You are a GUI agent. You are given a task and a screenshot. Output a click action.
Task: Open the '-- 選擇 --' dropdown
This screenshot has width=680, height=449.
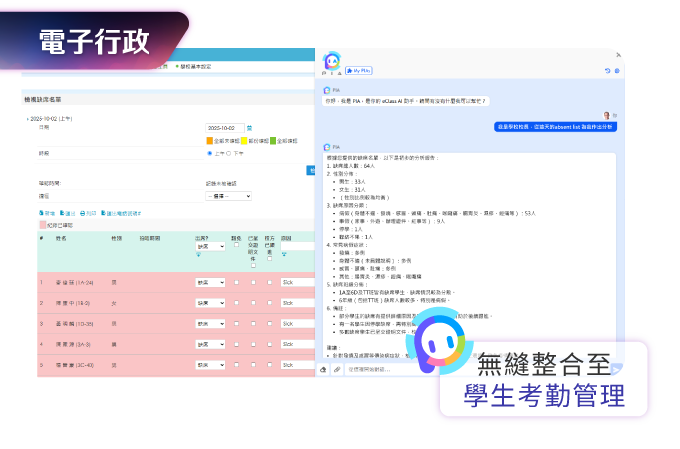tap(228, 196)
